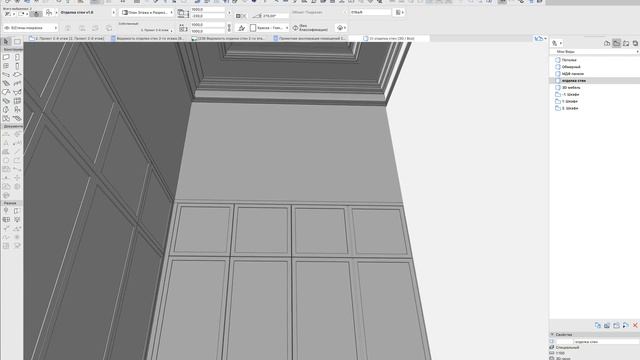The height and width of the screenshot is (360, 640).
Task: Collapse the Свойства panel in Navigator
Action: (552, 334)
